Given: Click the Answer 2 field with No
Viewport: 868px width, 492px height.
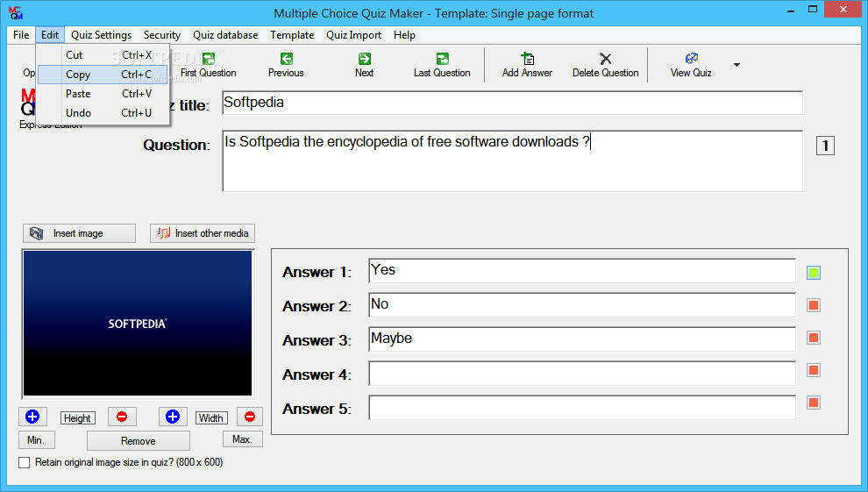Looking at the screenshot, I should click(x=582, y=305).
